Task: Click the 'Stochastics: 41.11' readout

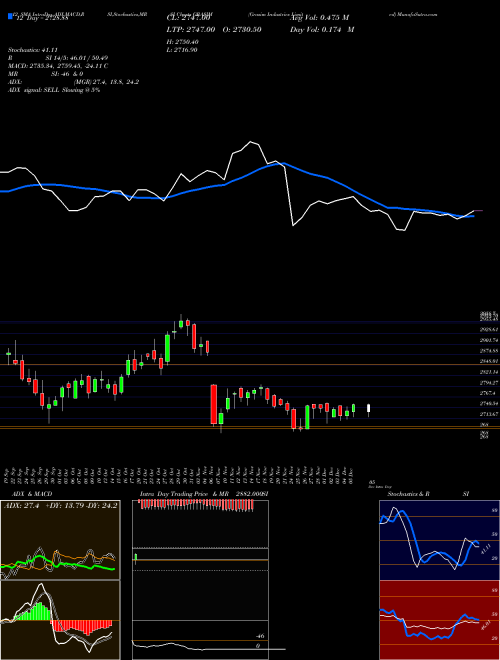Action: pyautogui.click(x=32, y=50)
